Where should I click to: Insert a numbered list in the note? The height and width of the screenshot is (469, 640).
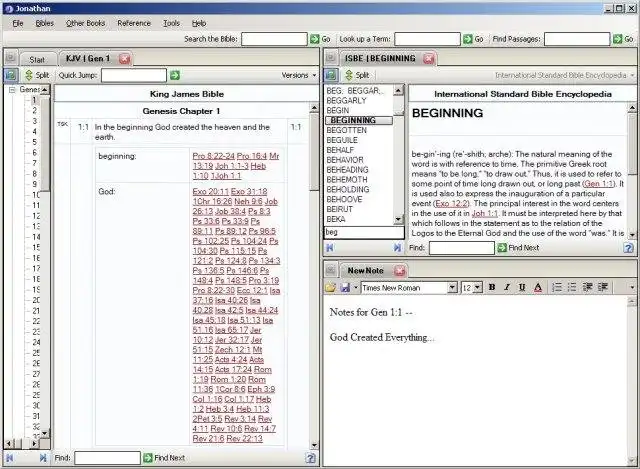point(557,287)
